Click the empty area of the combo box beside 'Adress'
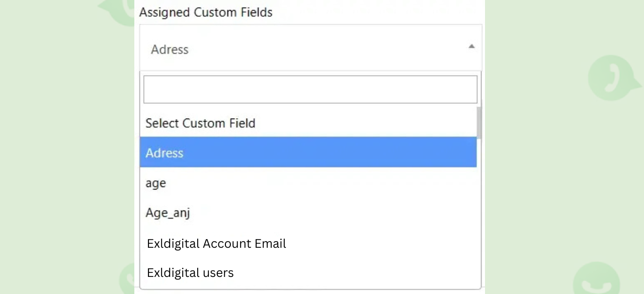Viewport: 644px width, 294px height. pos(327,49)
